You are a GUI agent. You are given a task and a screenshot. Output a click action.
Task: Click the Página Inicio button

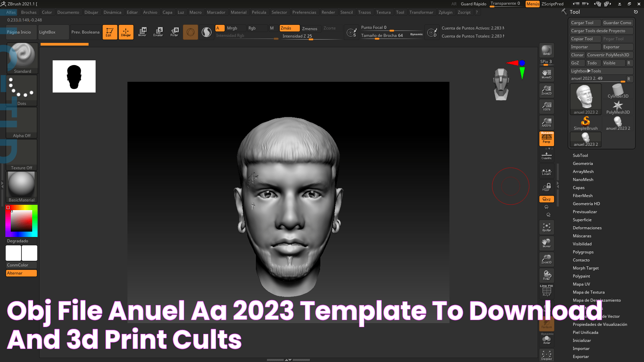[21, 32]
